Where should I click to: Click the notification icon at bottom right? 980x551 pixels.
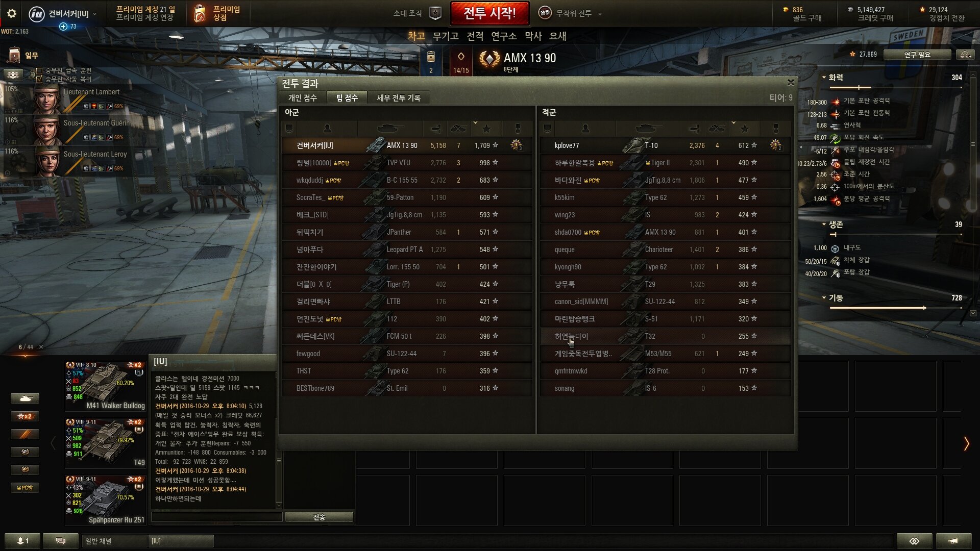[x=953, y=541]
